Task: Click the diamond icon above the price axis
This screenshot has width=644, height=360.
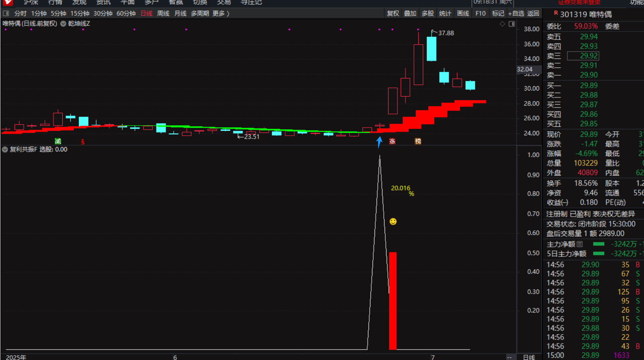Action: click(502, 24)
